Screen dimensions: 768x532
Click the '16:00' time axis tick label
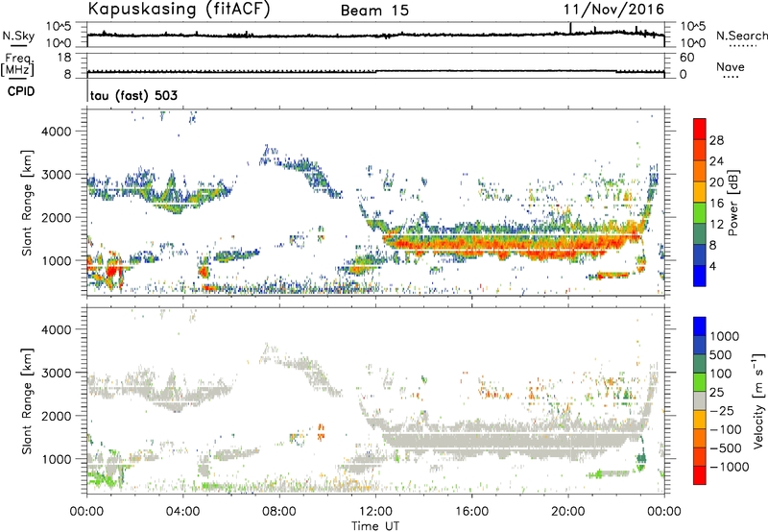[471, 512]
